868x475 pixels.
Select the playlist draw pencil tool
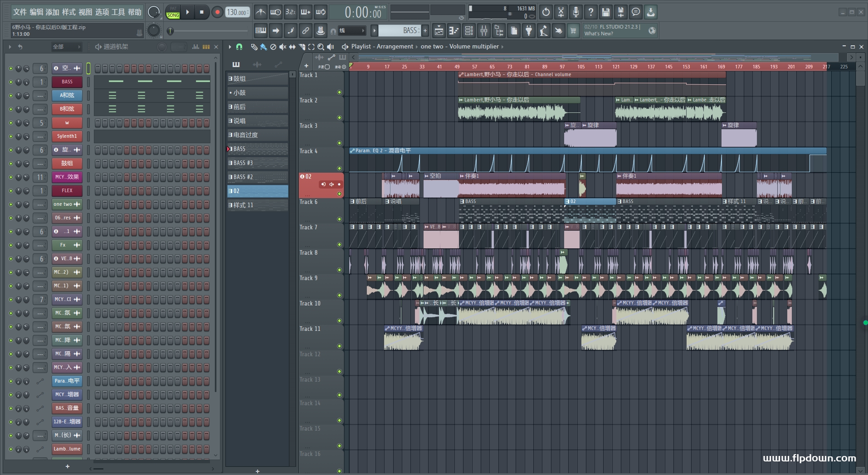(x=254, y=47)
